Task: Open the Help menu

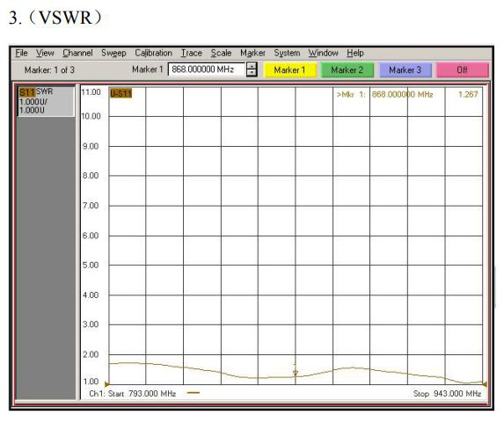Action: point(355,53)
